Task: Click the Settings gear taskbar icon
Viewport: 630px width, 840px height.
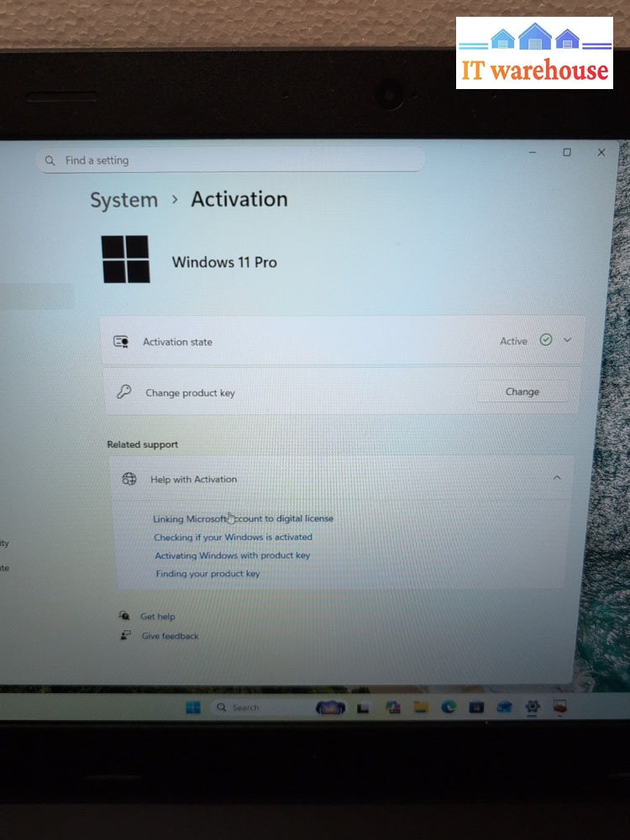Action: click(x=532, y=707)
